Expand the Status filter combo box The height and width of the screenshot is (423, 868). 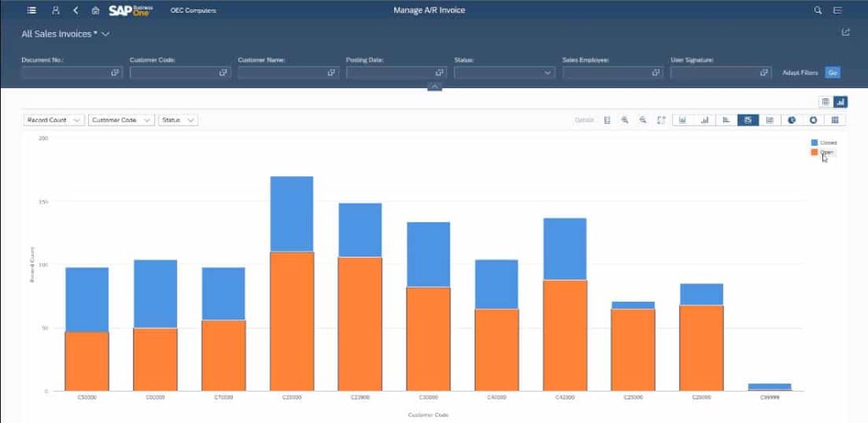pos(504,73)
